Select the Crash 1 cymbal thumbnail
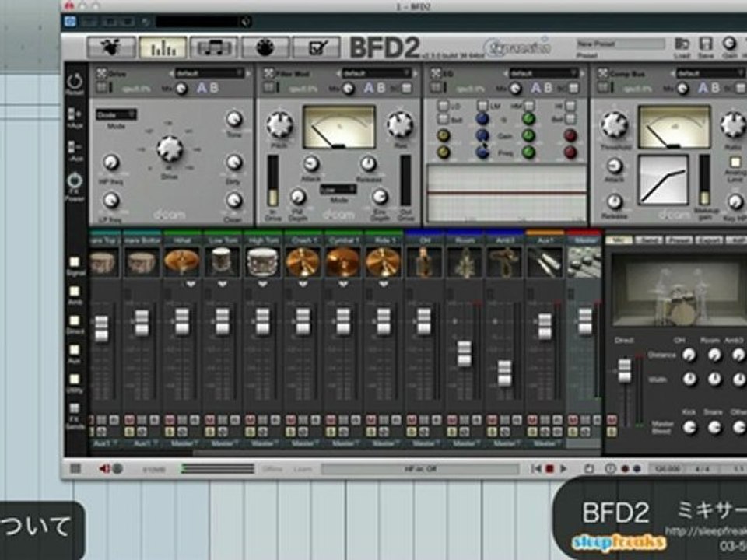The image size is (747, 560). point(303,262)
